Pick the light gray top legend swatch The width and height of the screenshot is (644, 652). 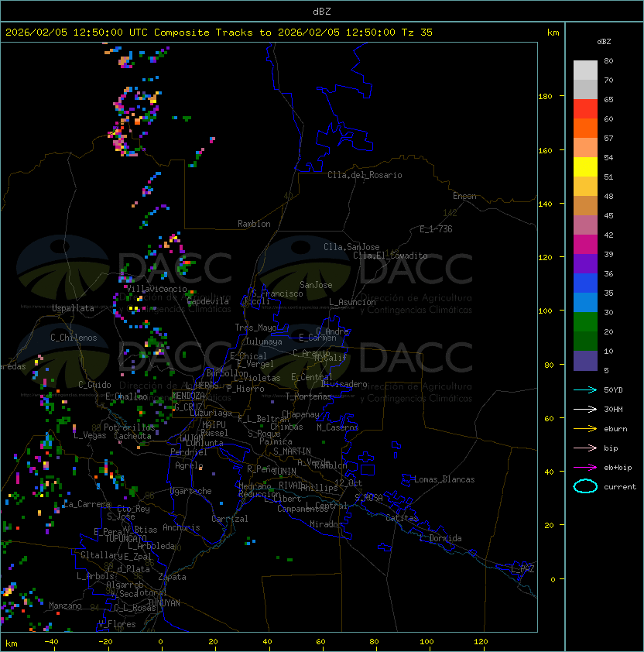pos(585,70)
